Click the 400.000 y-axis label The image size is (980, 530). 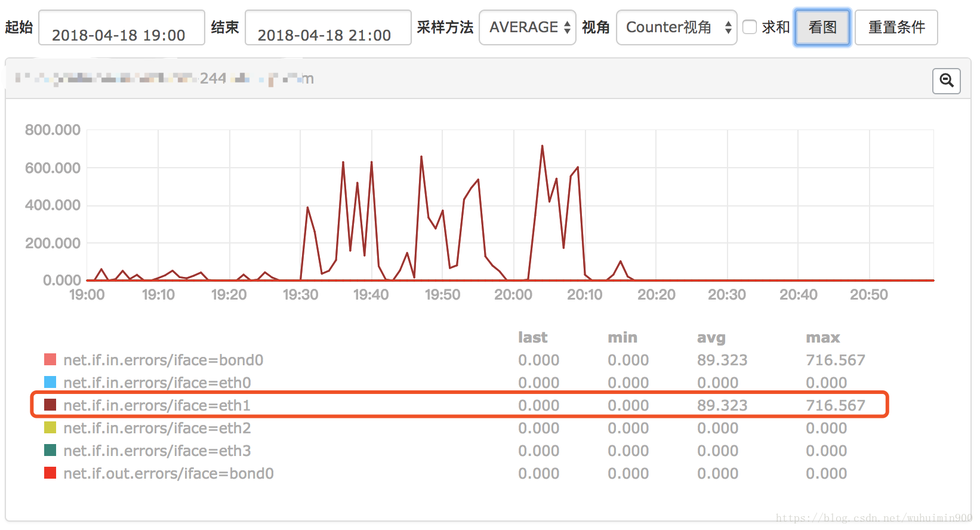(x=53, y=205)
